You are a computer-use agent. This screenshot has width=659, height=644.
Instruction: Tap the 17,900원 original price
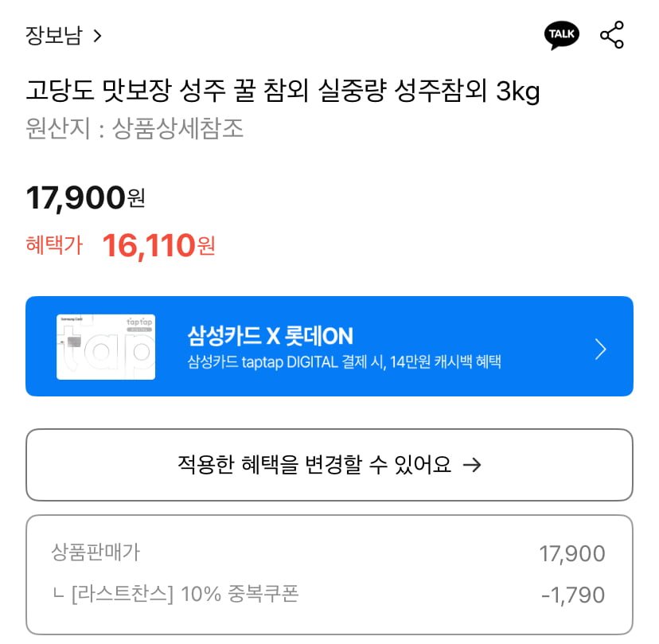pos(85,198)
